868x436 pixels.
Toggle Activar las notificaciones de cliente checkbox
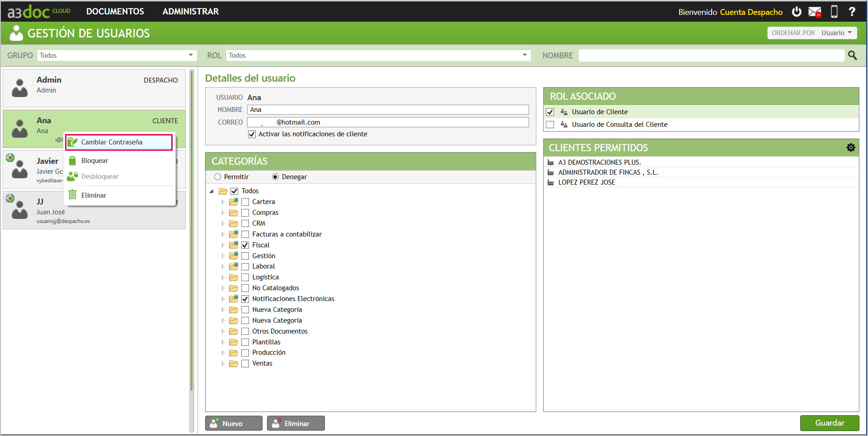click(x=252, y=134)
